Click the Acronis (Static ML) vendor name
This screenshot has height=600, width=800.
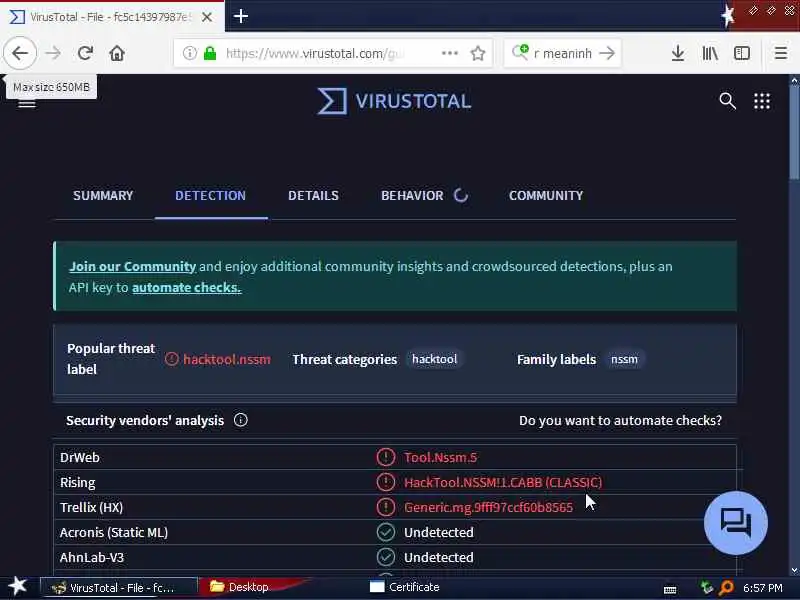click(114, 532)
